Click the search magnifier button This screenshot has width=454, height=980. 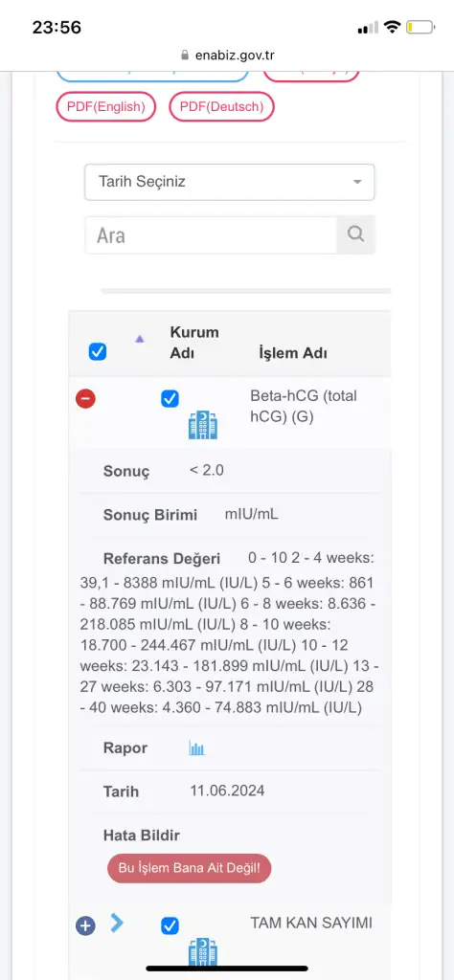point(355,234)
